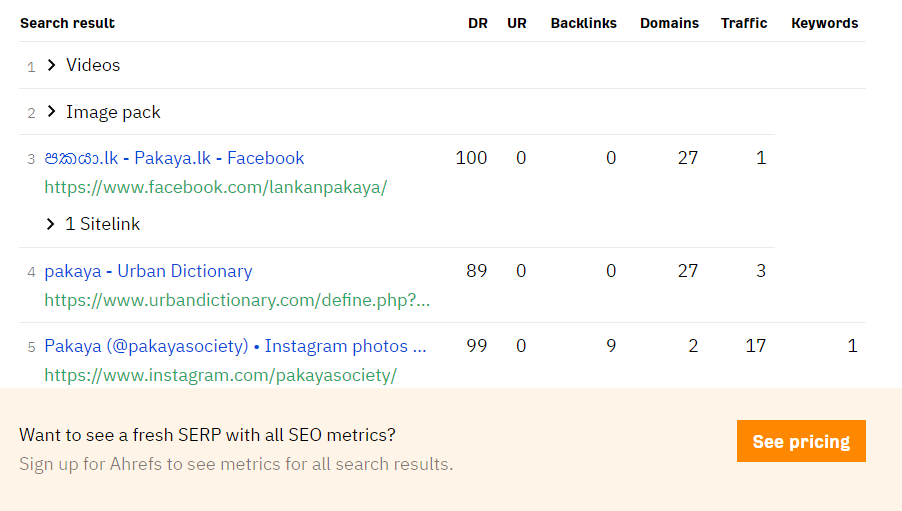Select the Backlinks value 9 for Instagram
The height and width of the screenshot is (511, 902).
click(611, 345)
